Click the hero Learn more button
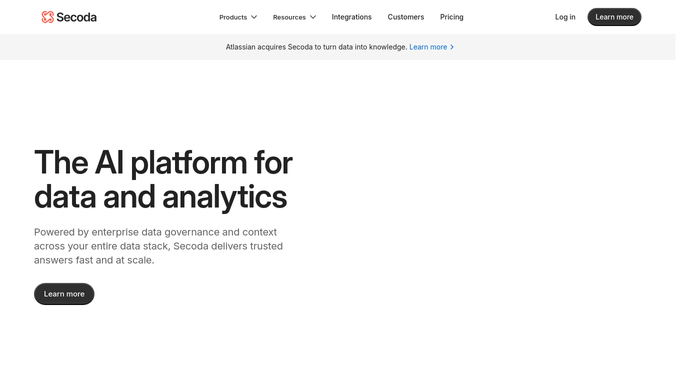 tap(64, 294)
